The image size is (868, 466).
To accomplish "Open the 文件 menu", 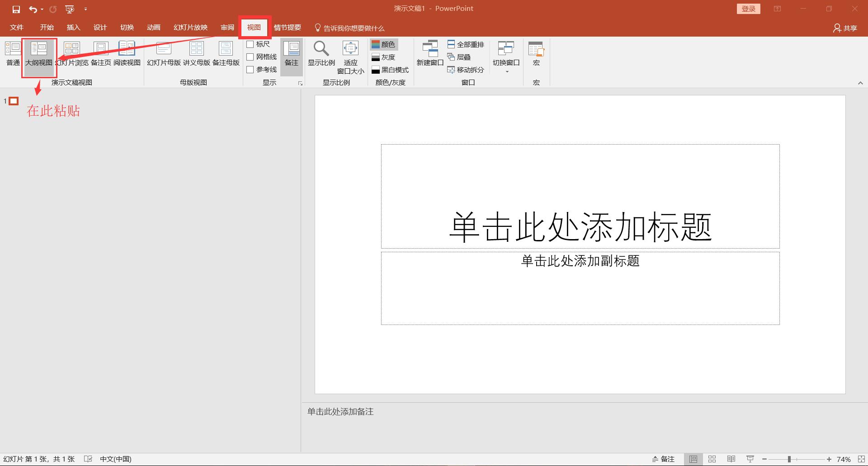I will pos(16,27).
